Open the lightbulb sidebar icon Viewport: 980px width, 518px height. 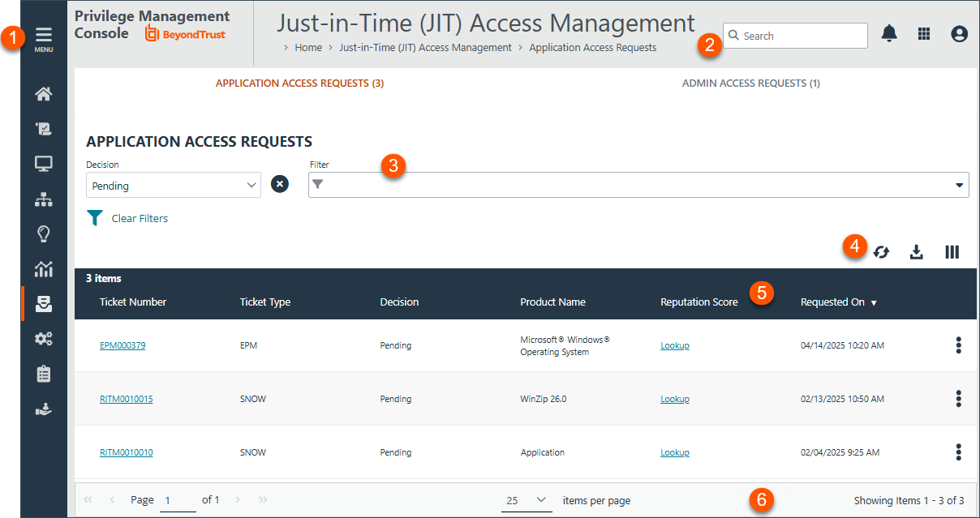click(x=44, y=234)
